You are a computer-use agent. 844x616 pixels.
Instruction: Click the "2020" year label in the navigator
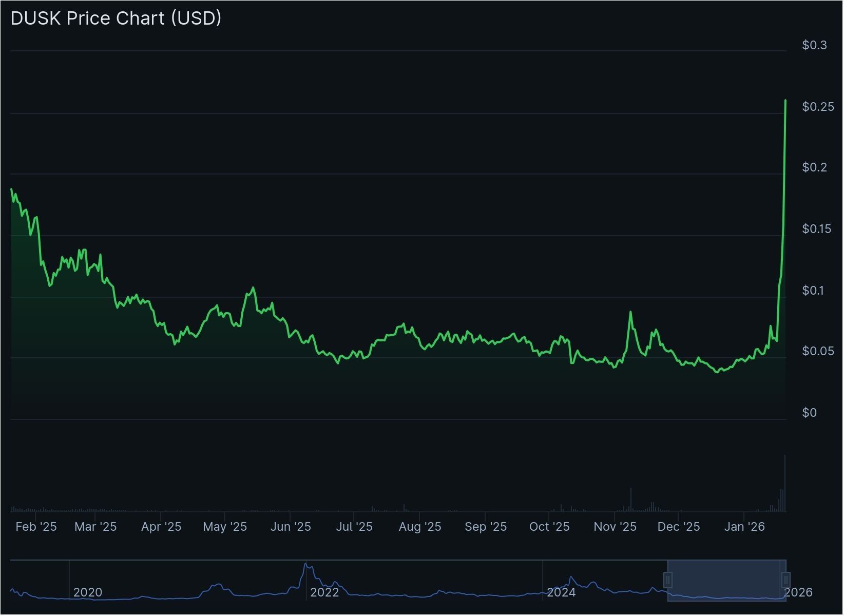[88, 592]
